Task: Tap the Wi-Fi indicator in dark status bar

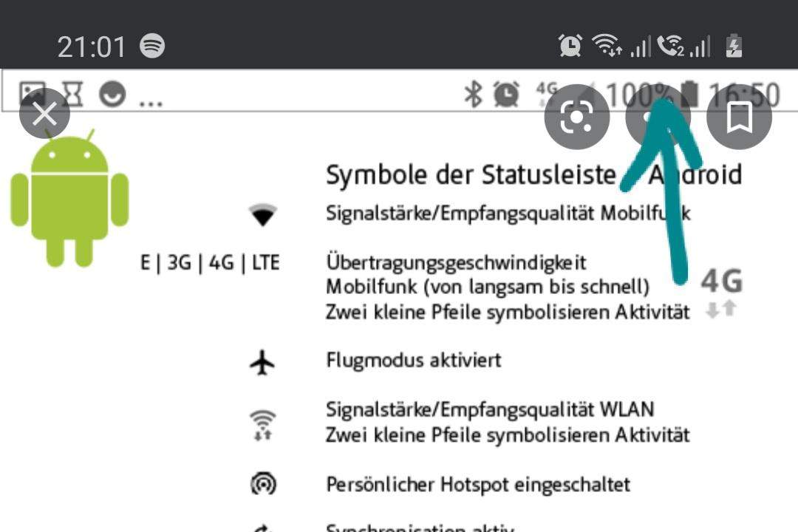Action: point(606,45)
